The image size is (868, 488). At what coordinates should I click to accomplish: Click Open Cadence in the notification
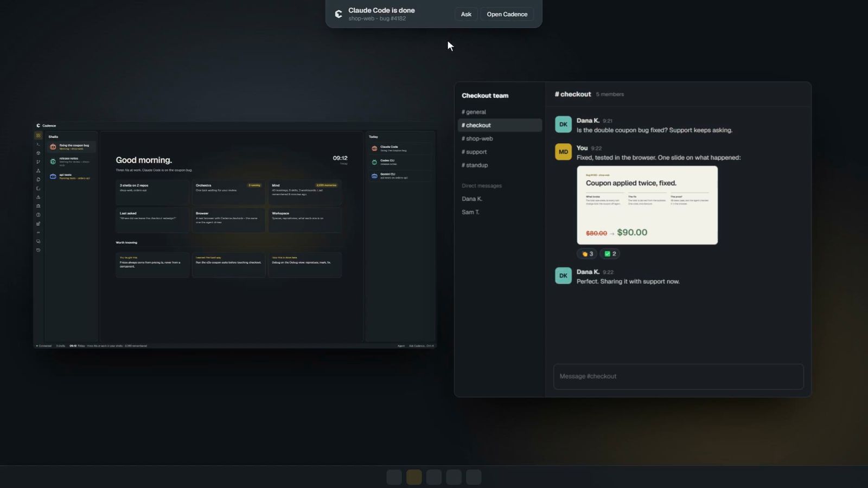[x=507, y=14]
